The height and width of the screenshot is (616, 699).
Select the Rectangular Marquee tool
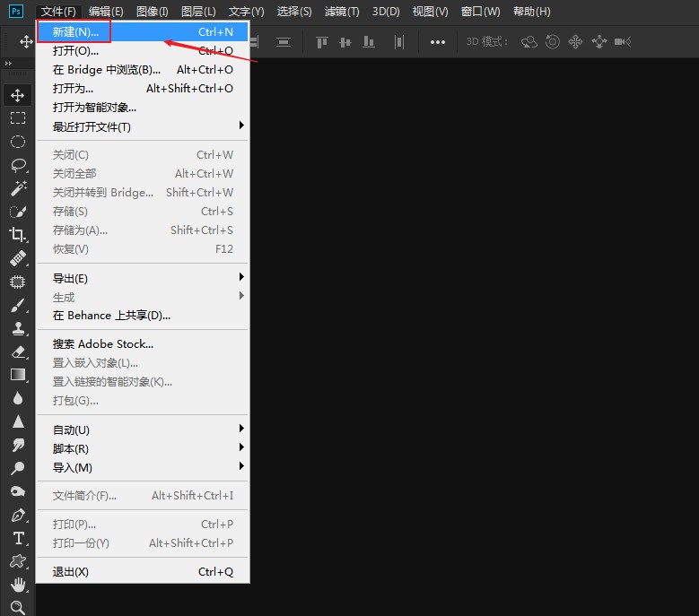(x=17, y=118)
